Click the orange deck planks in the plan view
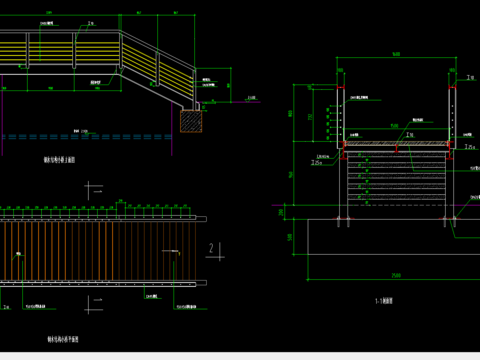Screen dimensions: 480x360 98,251
